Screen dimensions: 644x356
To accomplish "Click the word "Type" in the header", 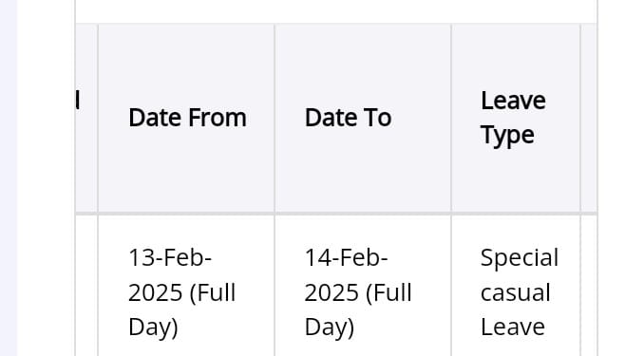I will coord(507,136).
